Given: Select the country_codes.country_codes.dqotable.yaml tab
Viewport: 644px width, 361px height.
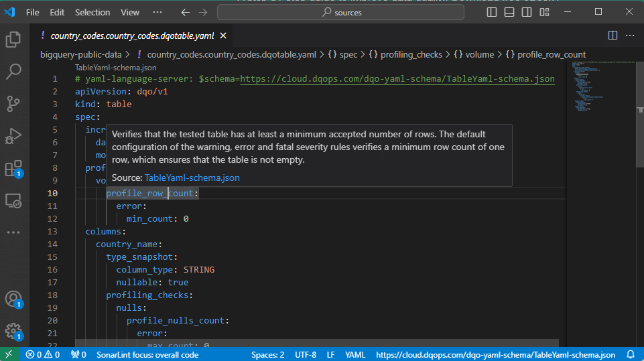Looking at the screenshot, I should [132, 35].
